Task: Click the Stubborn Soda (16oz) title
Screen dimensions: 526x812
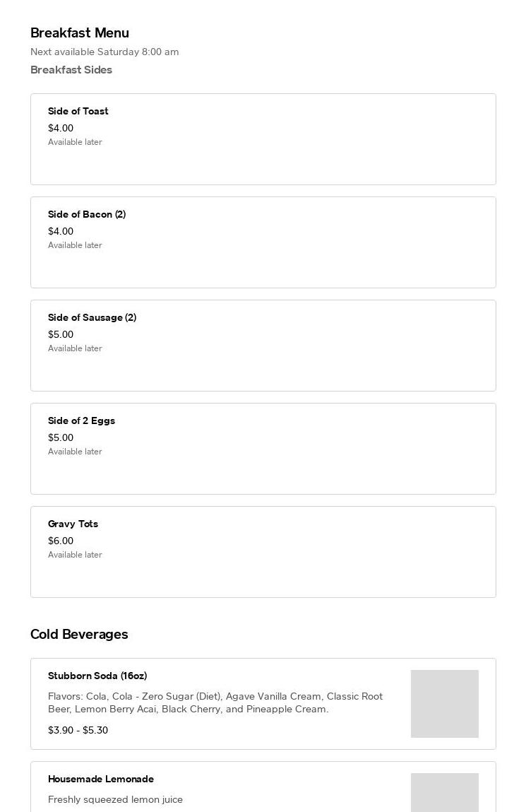Action: point(97,676)
